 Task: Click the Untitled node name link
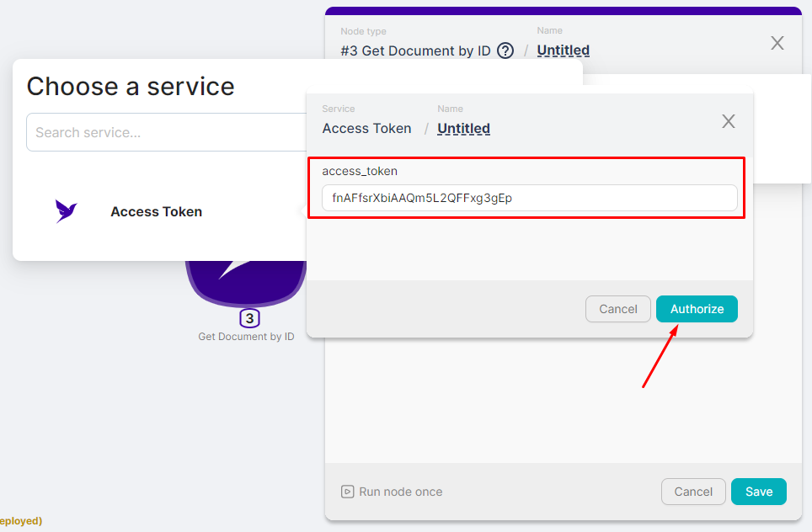(x=563, y=51)
